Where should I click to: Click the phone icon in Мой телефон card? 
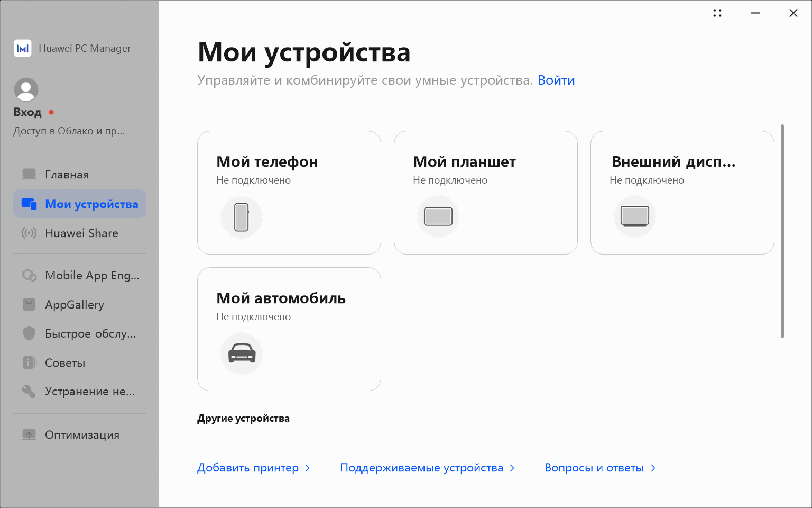click(242, 217)
